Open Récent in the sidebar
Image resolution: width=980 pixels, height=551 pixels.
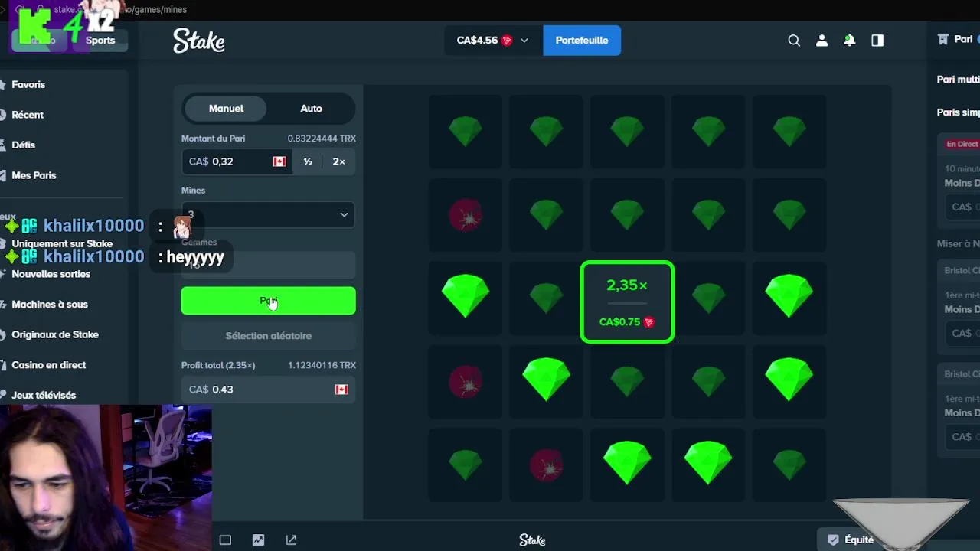point(28,115)
